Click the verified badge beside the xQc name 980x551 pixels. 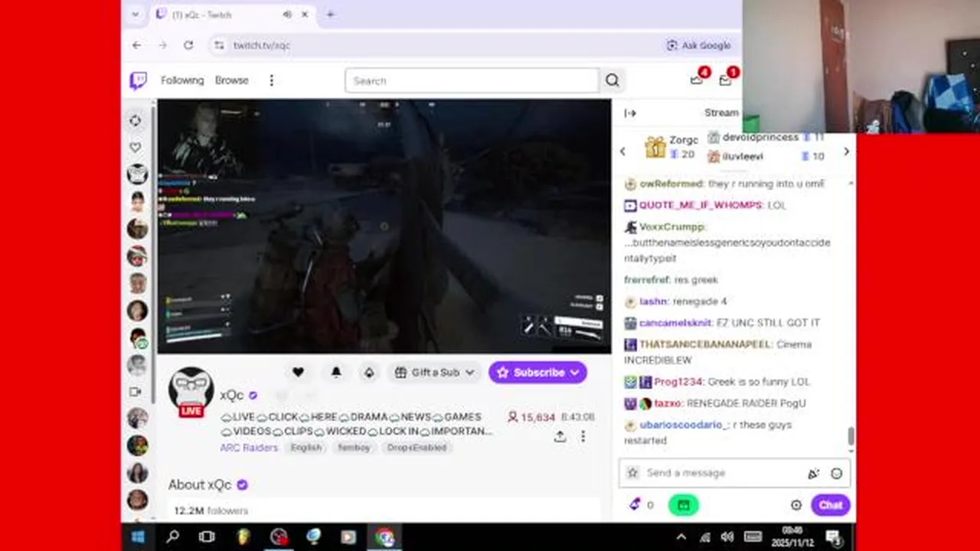(253, 395)
